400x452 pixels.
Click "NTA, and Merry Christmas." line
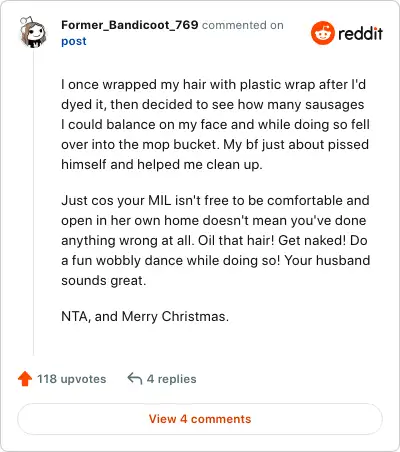click(145, 317)
